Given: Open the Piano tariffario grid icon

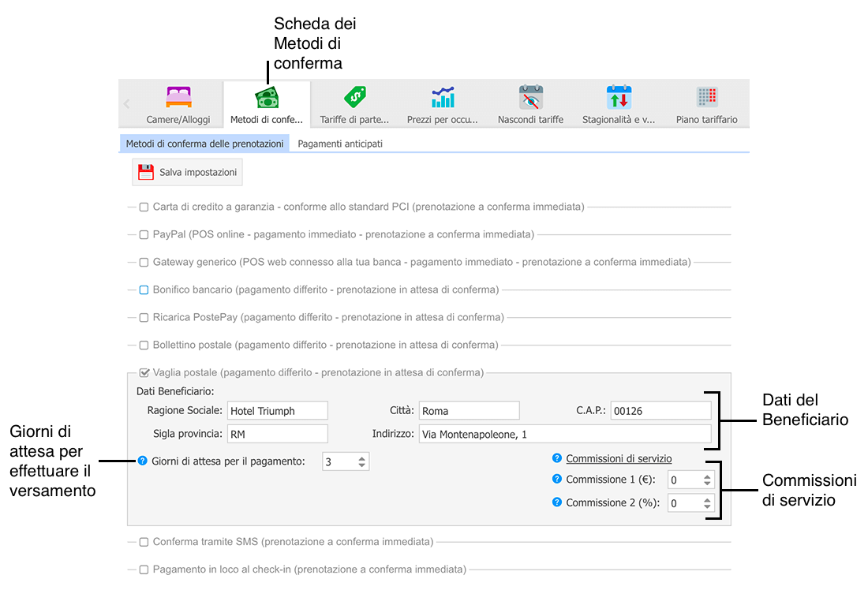Looking at the screenshot, I should (x=707, y=97).
